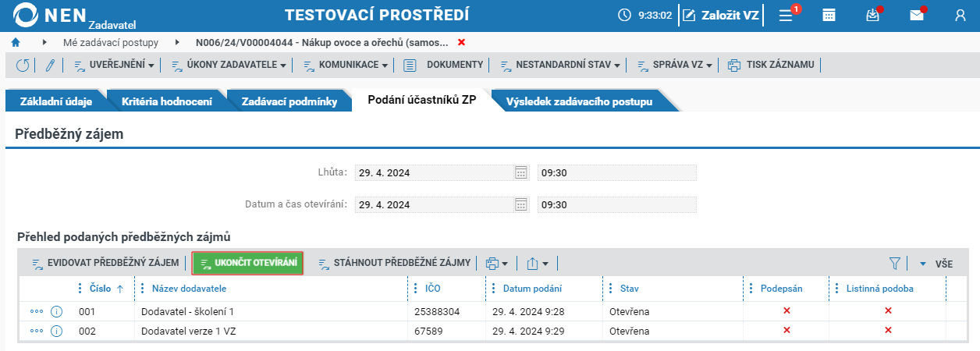Open the user profile icon
The image size is (980, 351).
pyautogui.click(x=960, y=15)
